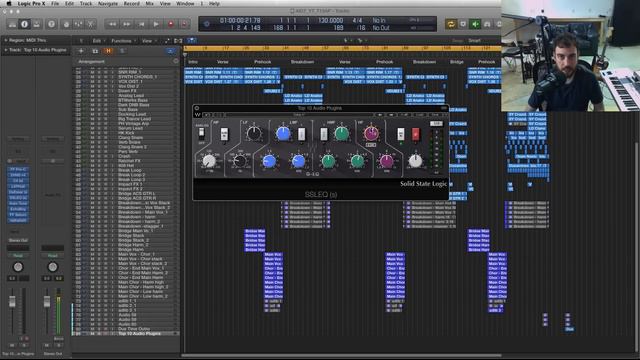Open the Snap Smart dropdown

[x=475, y=40]
